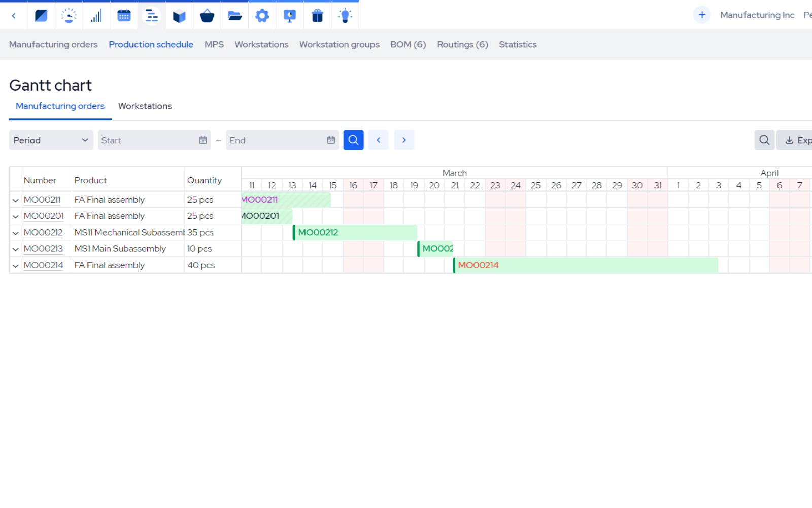Screen dimensions: 812x508
Task: Expand the MO00211 row chevron
Action: click(15, 200)
